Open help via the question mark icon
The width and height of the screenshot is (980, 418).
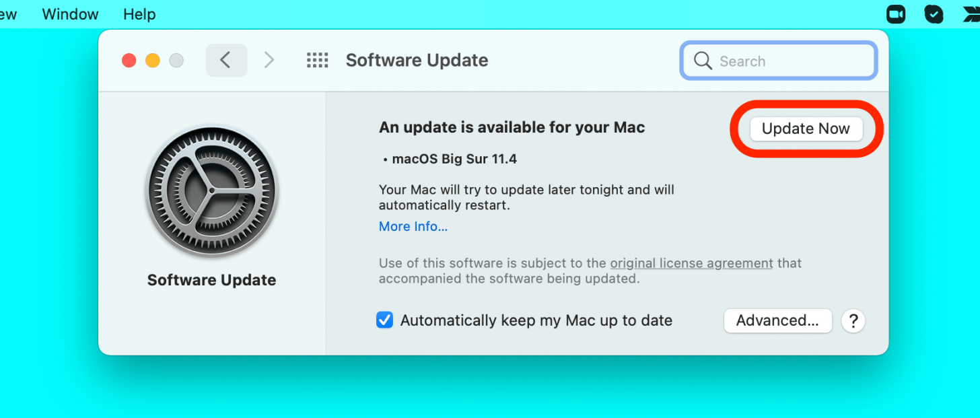853,321
